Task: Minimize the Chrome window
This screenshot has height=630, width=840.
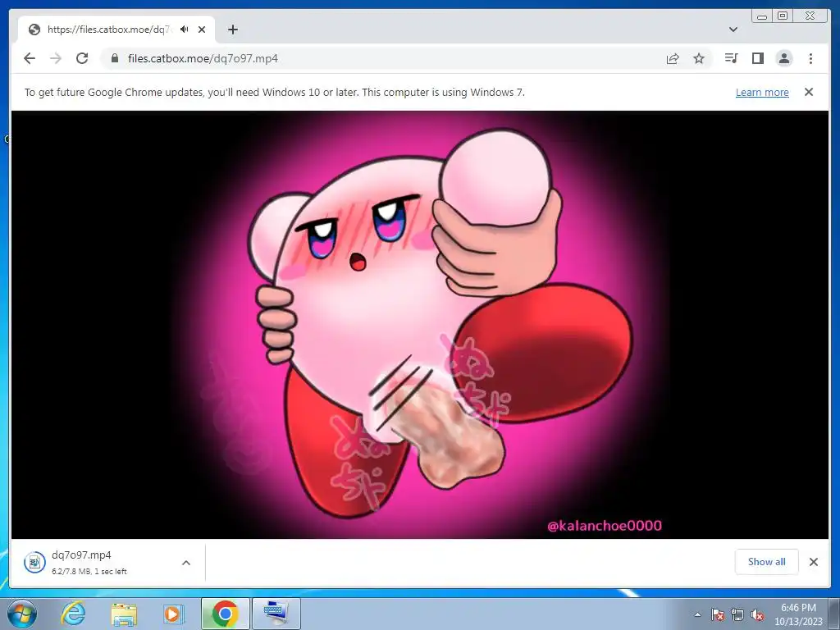Action: point(762,16)
